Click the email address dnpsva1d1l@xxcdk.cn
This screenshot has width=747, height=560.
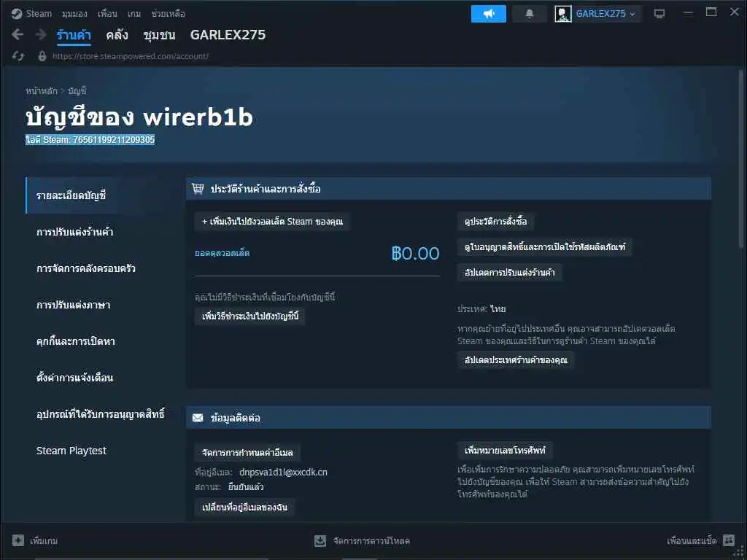tap(284, 472)
